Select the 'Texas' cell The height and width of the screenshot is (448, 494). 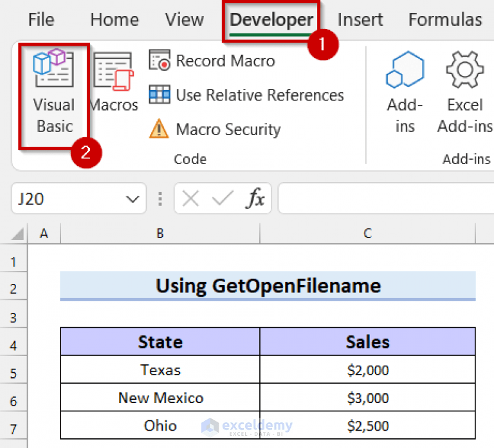click(160, 369)
